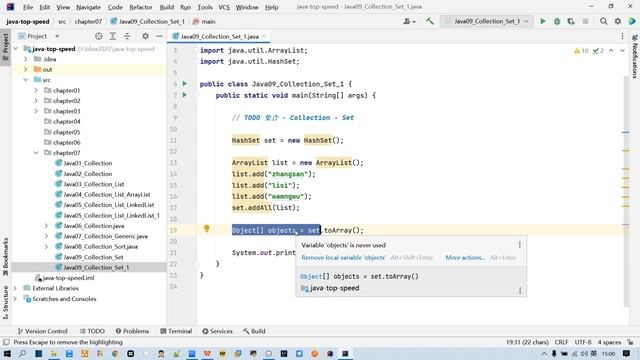
Task: Open run configuration dropdown Java09_Collection_Set_1
Action: click(487, 21)
